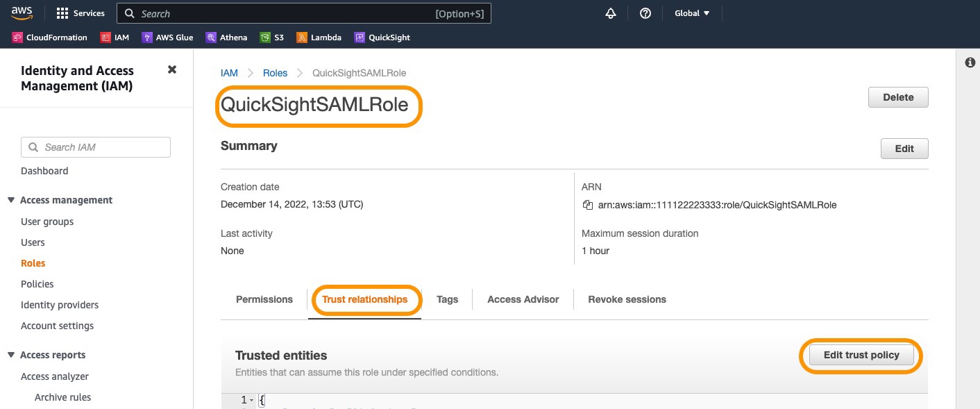This screenshot has width=980, height=409.
Task: Select Roles in the sidebar
Action: 33,263
